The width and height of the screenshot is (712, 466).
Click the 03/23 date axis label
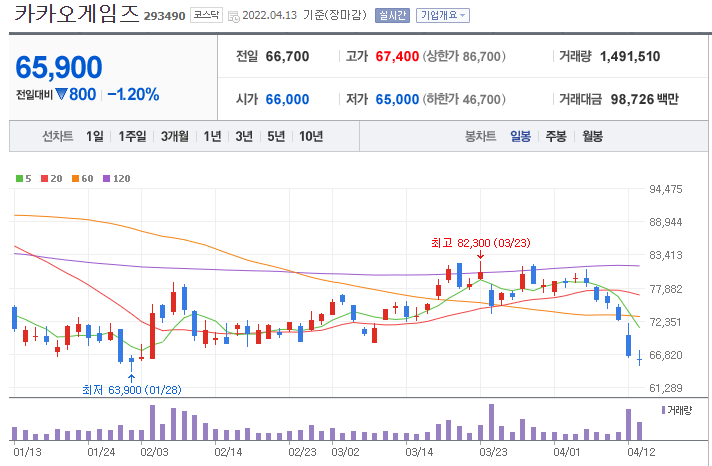coord(493,452)
